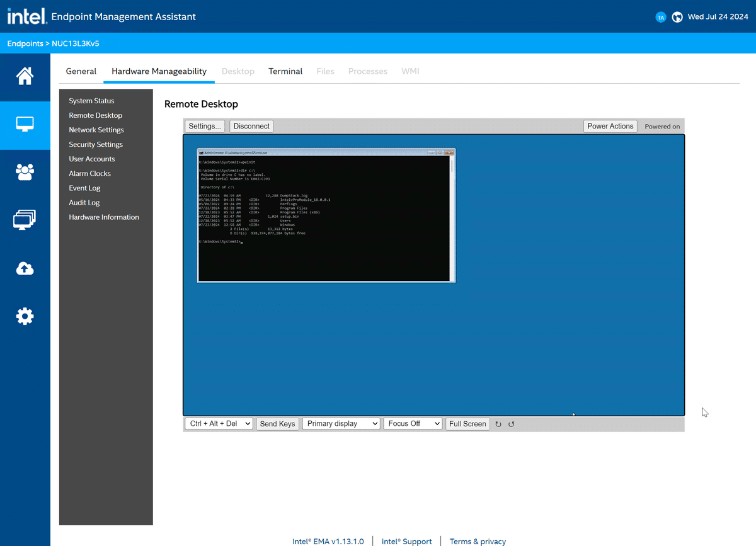The height and width of the screenshot is (546, 756).
Task: Open the Power Actions button
Action: pyautogui.click(x=610, y=126)
